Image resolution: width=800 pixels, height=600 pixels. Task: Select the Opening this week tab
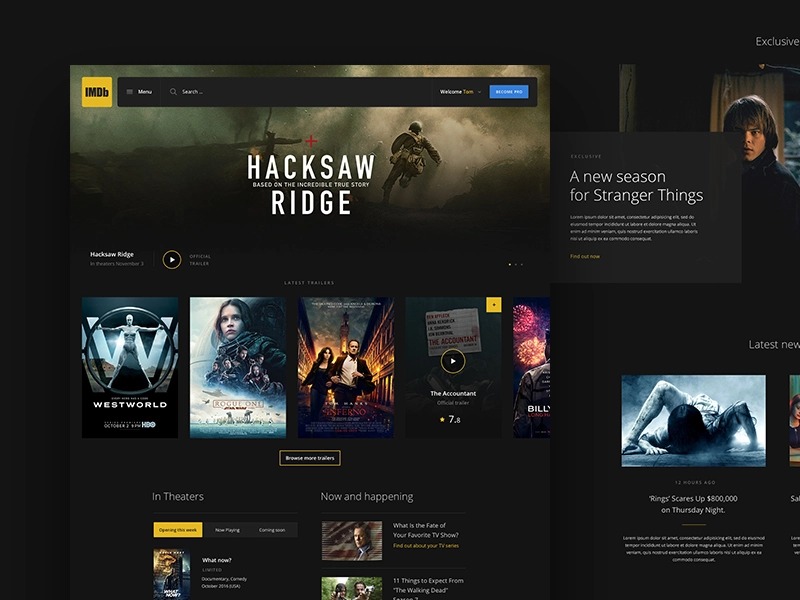click(178, 530)
